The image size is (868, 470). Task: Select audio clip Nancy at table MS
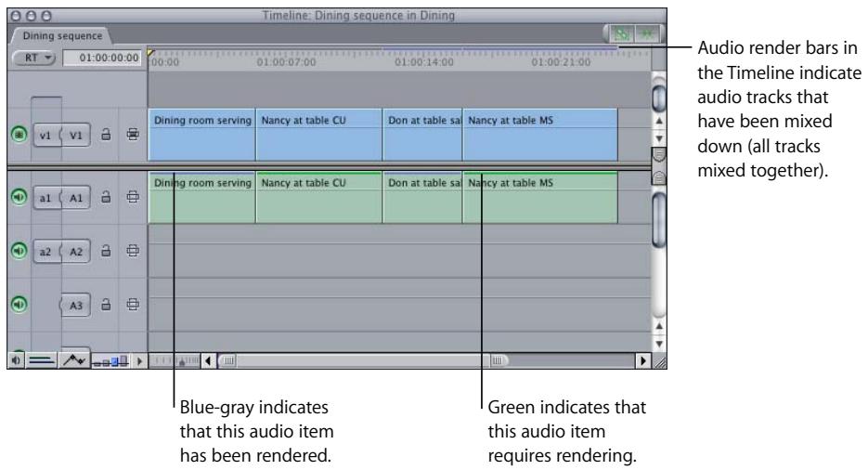point(540,198)
